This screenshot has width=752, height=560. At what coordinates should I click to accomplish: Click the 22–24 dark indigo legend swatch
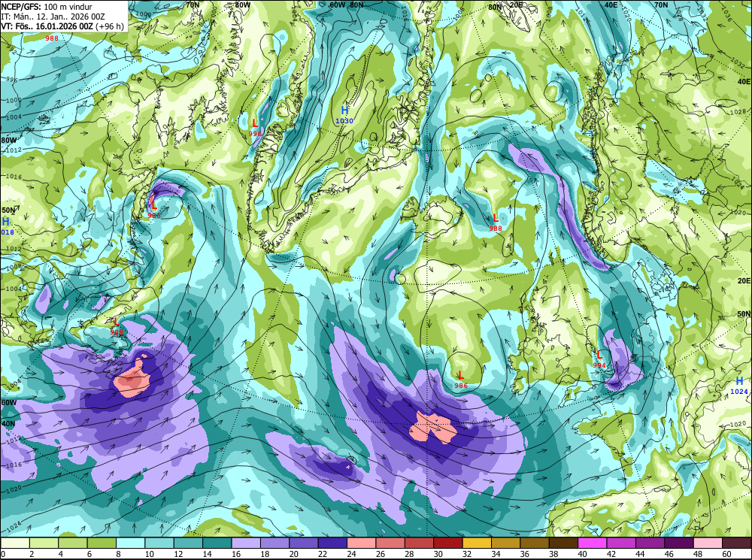click(332, 543)
